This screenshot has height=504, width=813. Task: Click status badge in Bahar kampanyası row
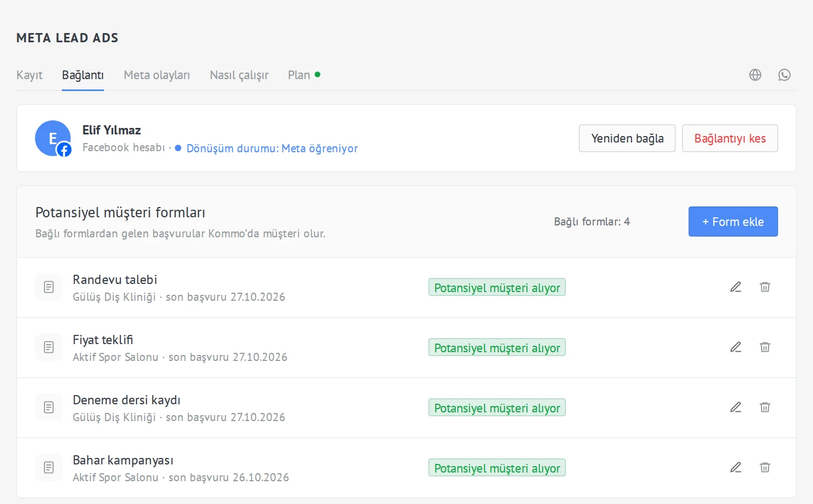coord(497,468)
